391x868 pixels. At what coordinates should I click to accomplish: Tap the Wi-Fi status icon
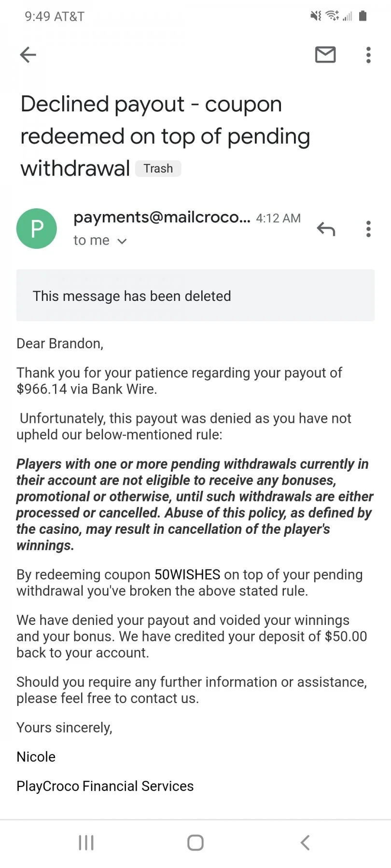coord(332,16)
